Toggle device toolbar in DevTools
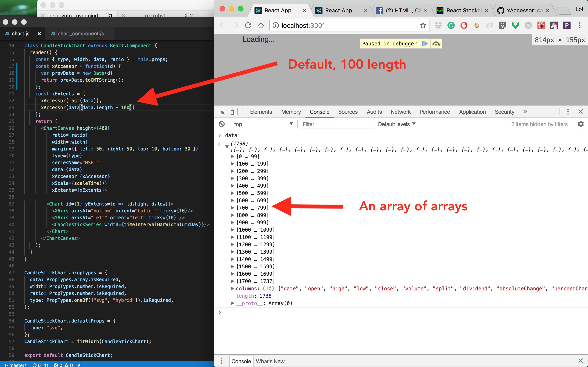This screenshot has height=367, width=588. 234,112
